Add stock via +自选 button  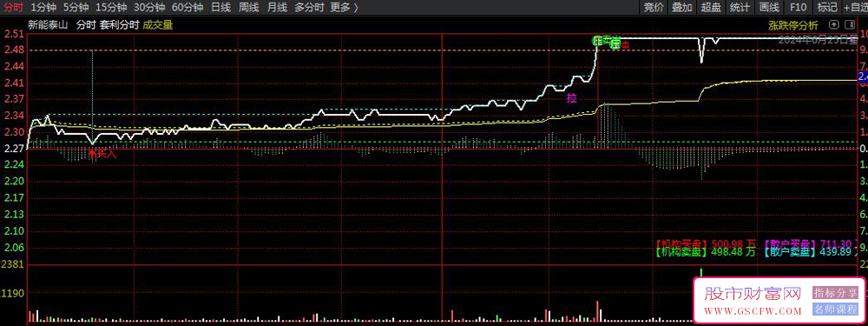(x=856, y=7)
